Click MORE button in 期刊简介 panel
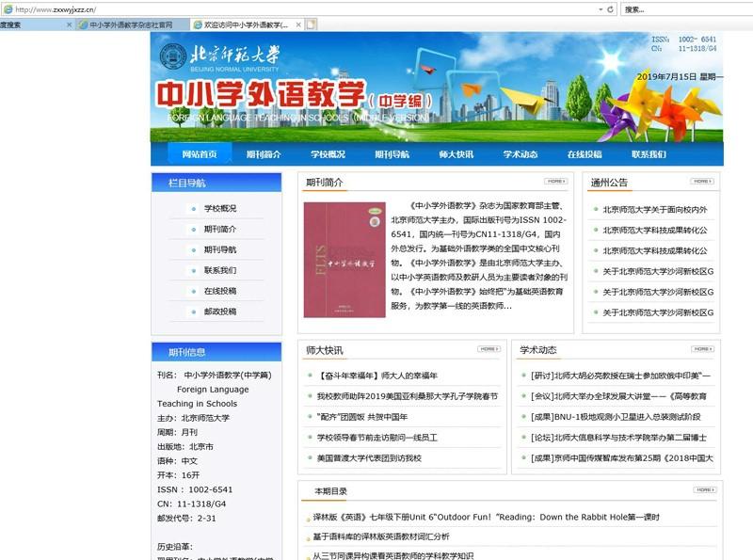The image size is (753, 560). [556, 181]
